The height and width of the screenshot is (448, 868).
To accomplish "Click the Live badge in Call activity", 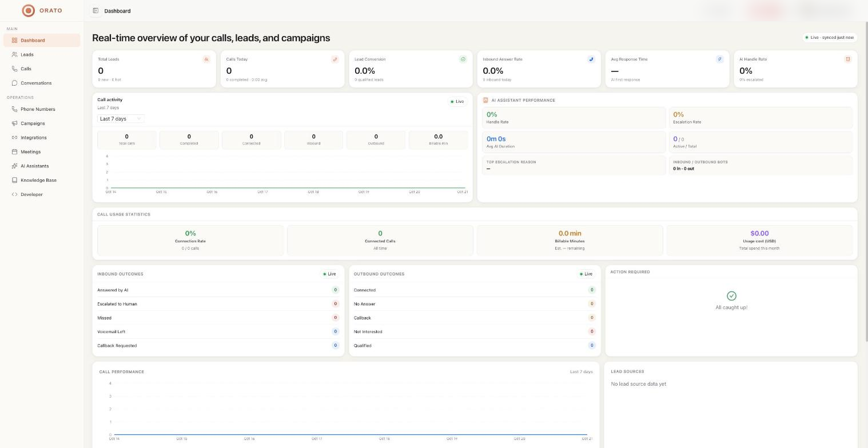I will point(457,102).
